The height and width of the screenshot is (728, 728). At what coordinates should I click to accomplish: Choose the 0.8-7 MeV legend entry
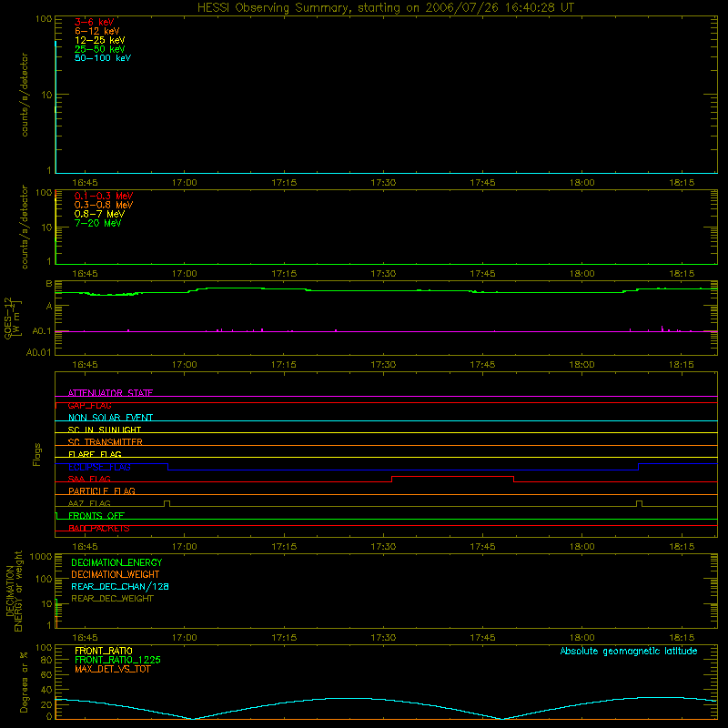pos(99,214)
